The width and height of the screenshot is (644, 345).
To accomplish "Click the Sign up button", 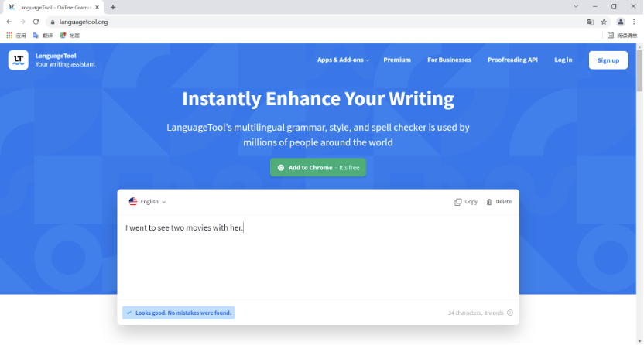I will (608, 60).
